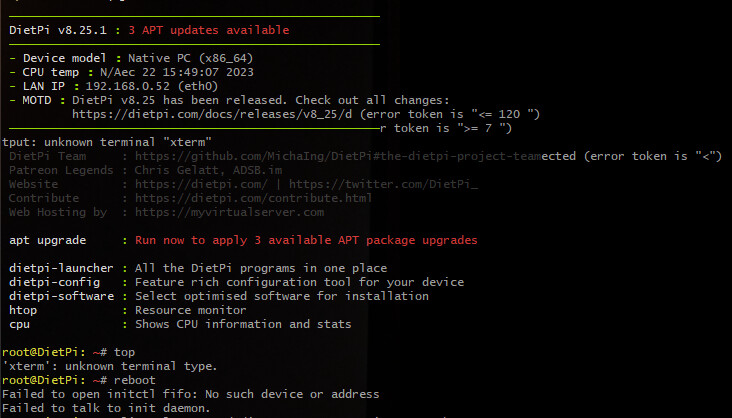The height and width of the screenshot is (418, 732).
Task: Click the 'Failed to talk to init daemon' message
Action: [105, 409]
